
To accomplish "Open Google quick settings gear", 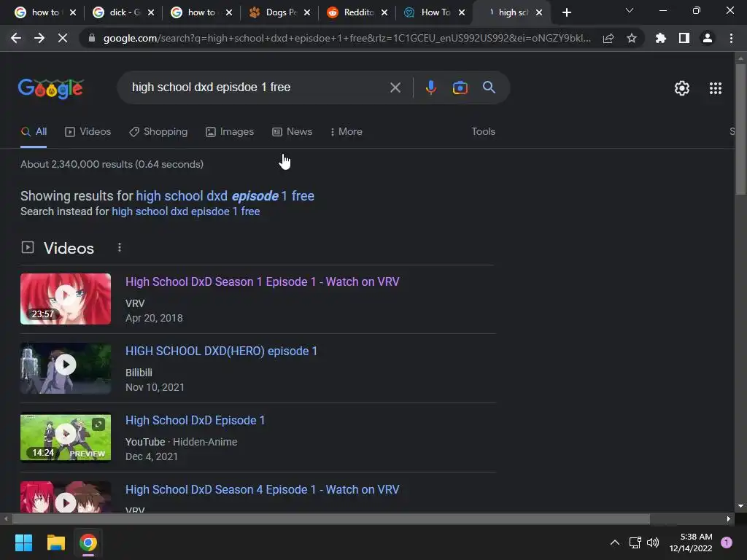I will coord(682,88).
